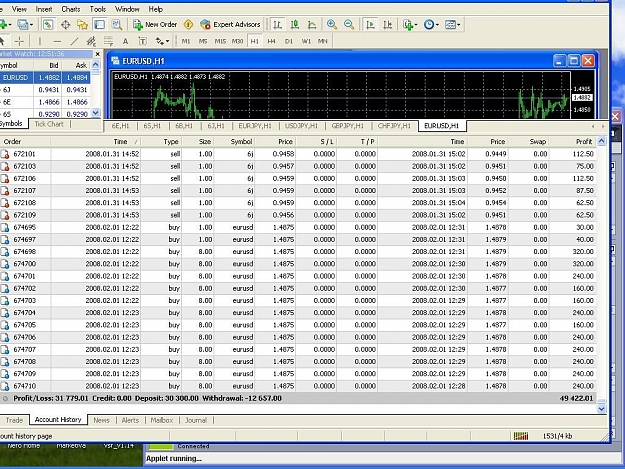Switch to Bar Chart mode

[277, 25]
